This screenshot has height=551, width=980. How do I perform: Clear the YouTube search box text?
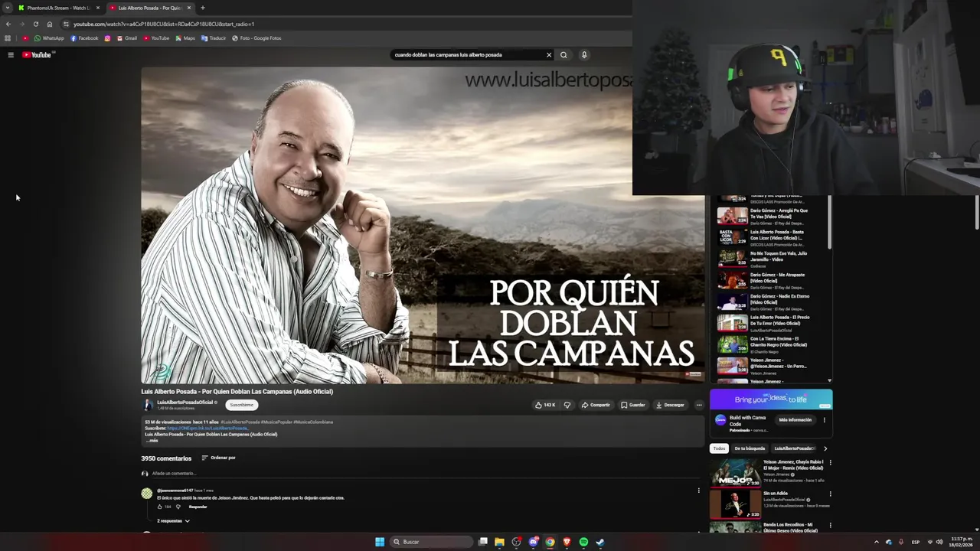[548, 55]
